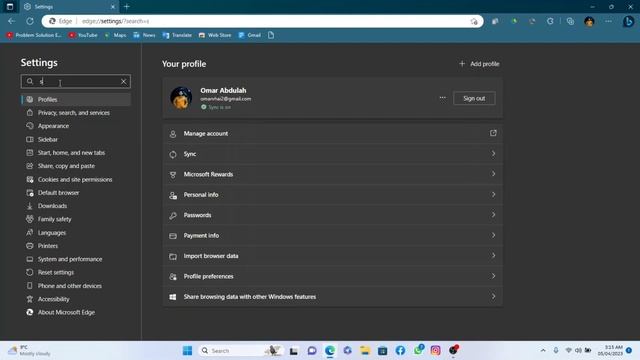
Task: Open the Collections toolbar icon
Action: pos(570,21)
